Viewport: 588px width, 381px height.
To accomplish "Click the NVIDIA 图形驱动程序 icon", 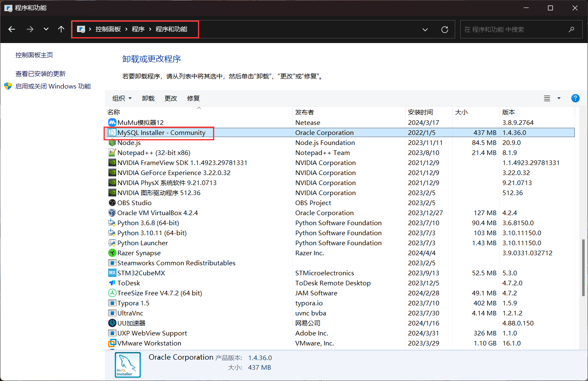I will coord(112,193).
